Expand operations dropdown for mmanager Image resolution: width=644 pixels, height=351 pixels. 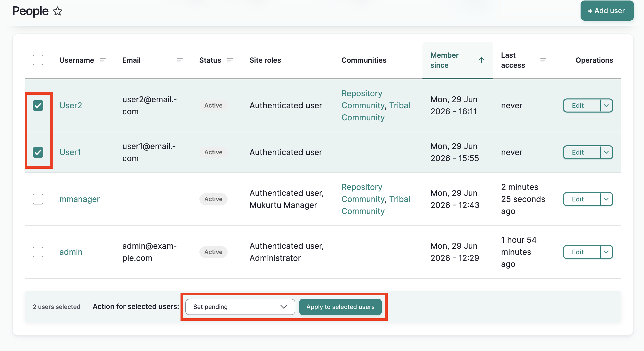coord(606,199)
